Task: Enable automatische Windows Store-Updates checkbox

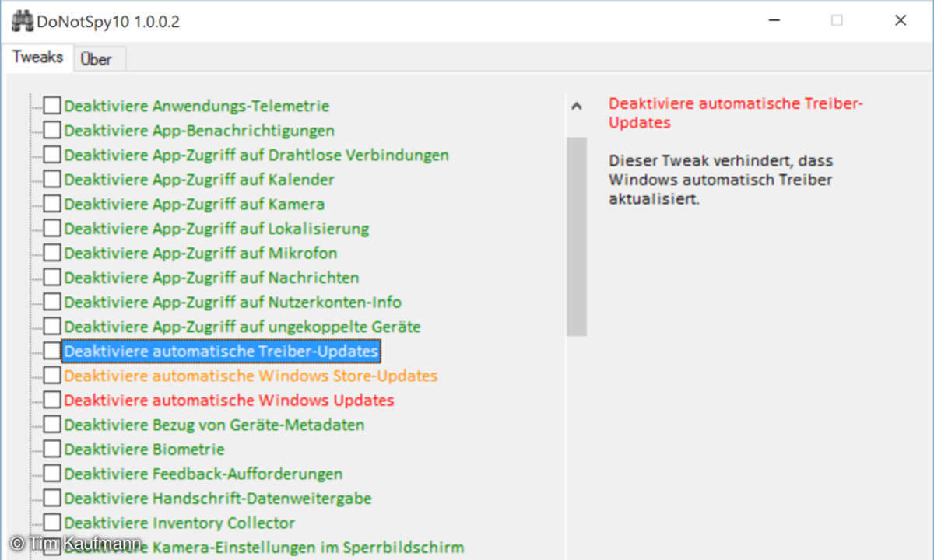Action: 51,376
